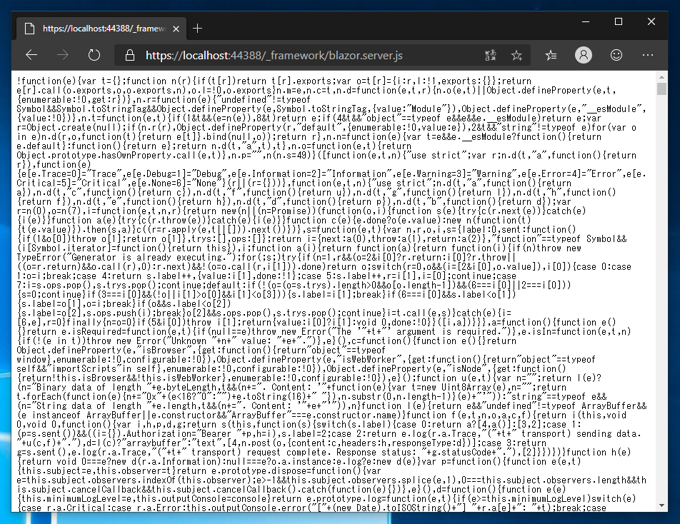View site info via the lock icon

(x=130, y=55)
